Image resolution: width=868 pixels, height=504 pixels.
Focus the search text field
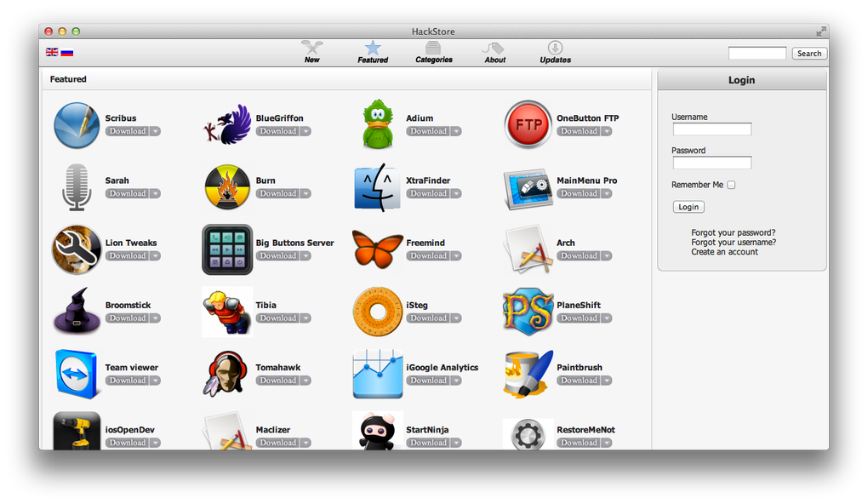[x=757, y=53]
